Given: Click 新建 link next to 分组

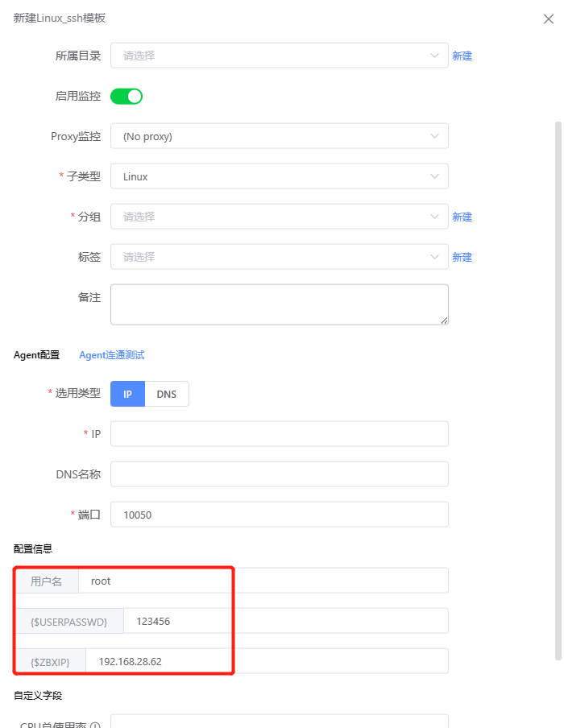Looking at the screenshot, I should 462,217.
